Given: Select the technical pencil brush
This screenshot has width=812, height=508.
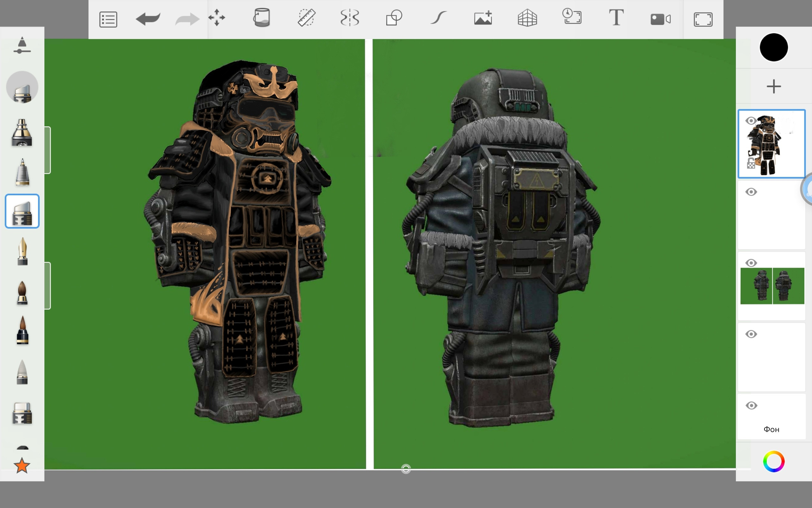Looking at the screenshot, I should pyautogui.click(x=23, y=172).
